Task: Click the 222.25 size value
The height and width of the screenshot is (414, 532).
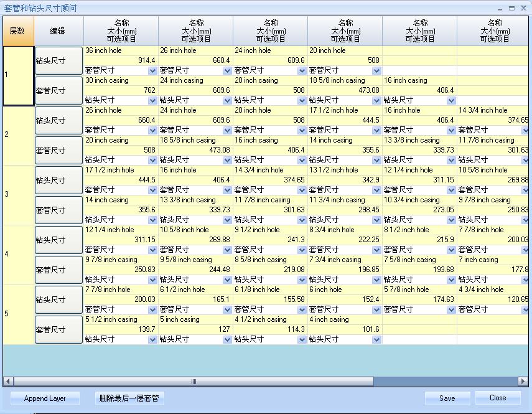Action: click(x=345, y=240)
